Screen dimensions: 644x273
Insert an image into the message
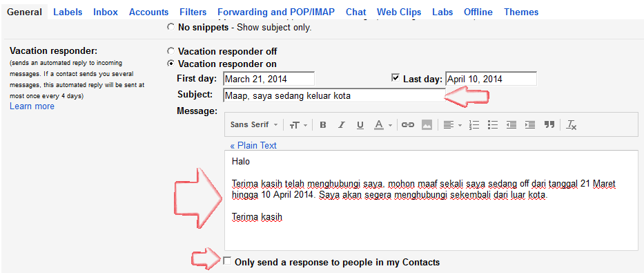point(427,125)
